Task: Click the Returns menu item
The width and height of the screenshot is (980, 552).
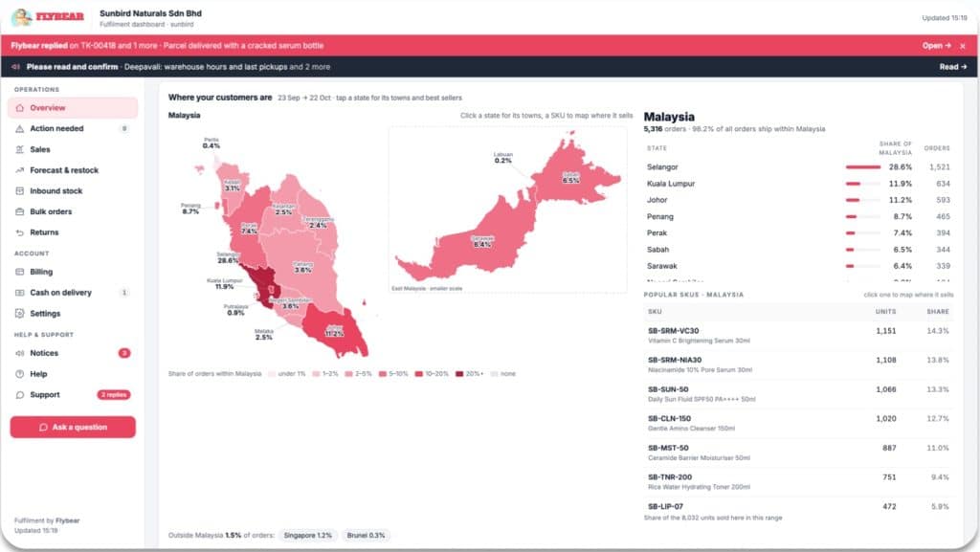Action: 73,232
